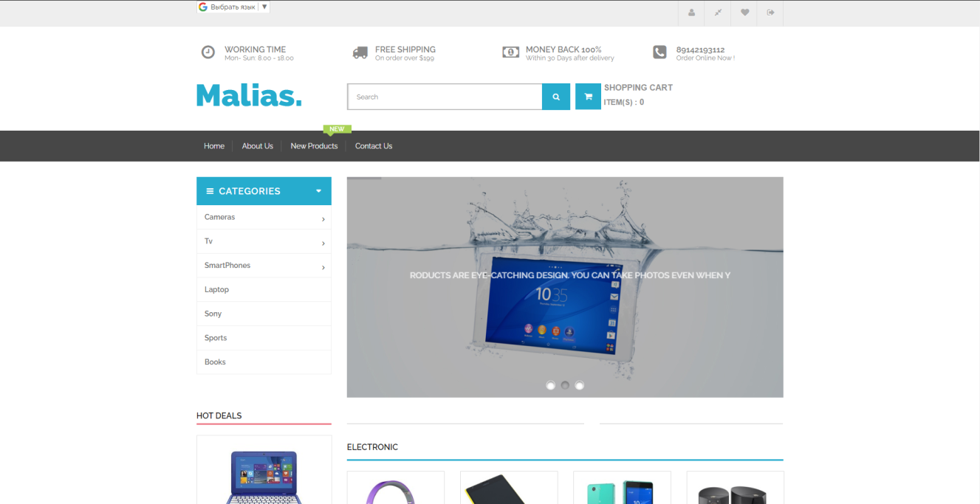Screen dimensions: 980x504
Task: Open the Shopping Cart text link
Action: (x=638, y=88)
